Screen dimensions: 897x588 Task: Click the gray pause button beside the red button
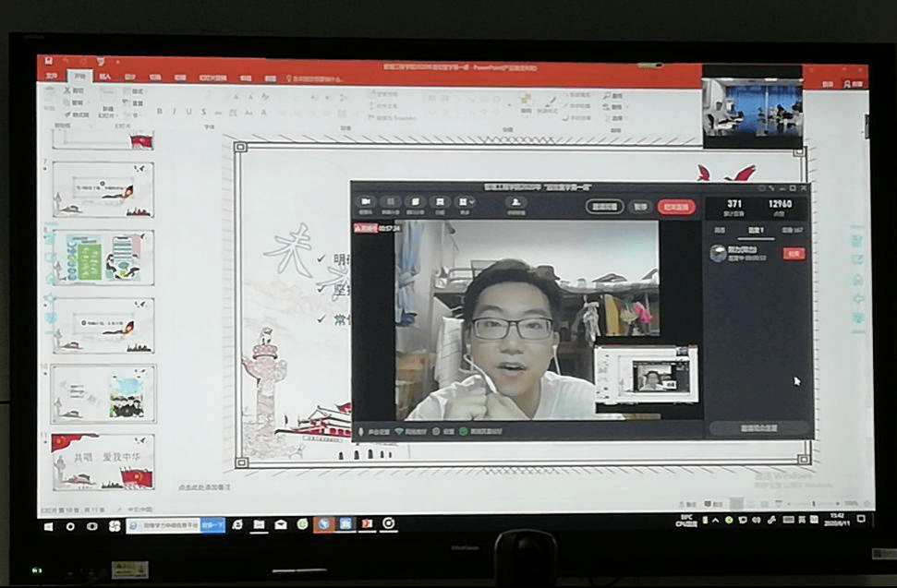pos(640,207)
